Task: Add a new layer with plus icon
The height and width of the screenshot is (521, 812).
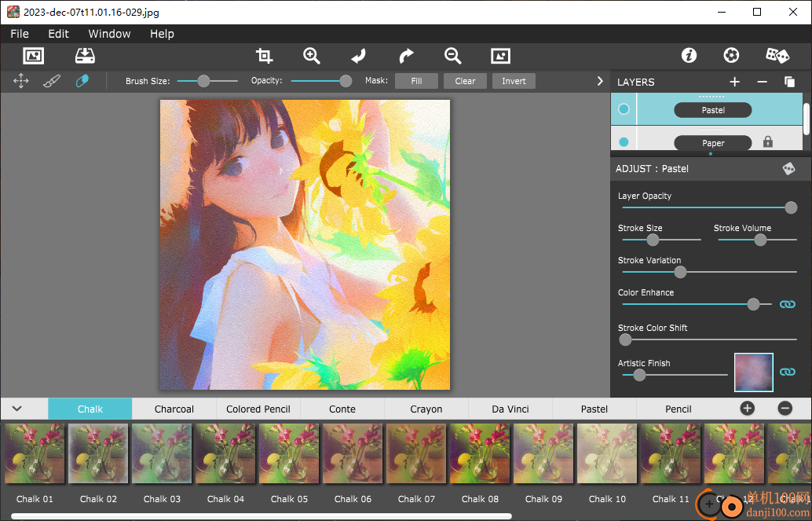Action: 734,82
